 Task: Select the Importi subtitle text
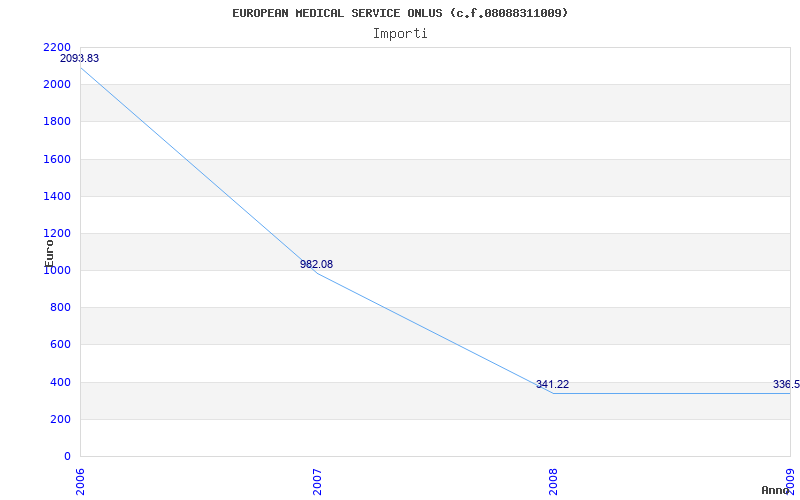tap(400, 34)
